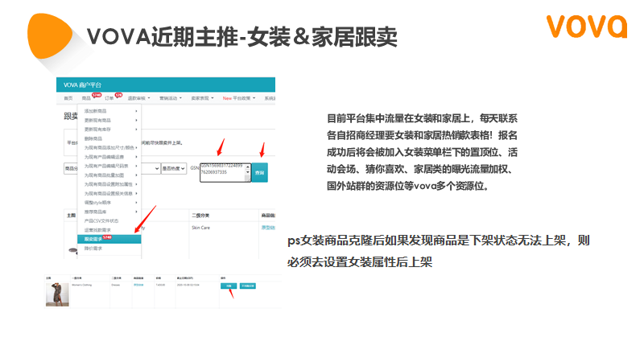The image size is (644, 362).
Task: Expand the 退款审核 dropdown
Action: (138, 98)
